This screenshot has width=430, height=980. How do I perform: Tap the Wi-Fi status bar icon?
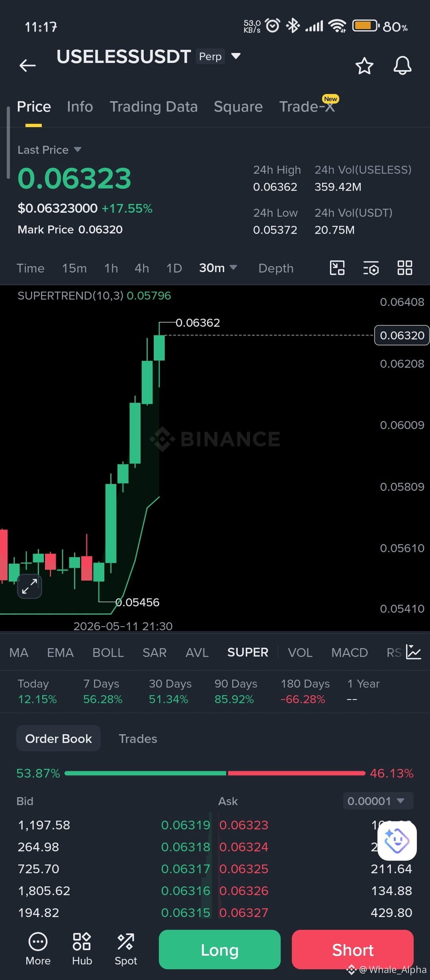click(x=337, y=26)
